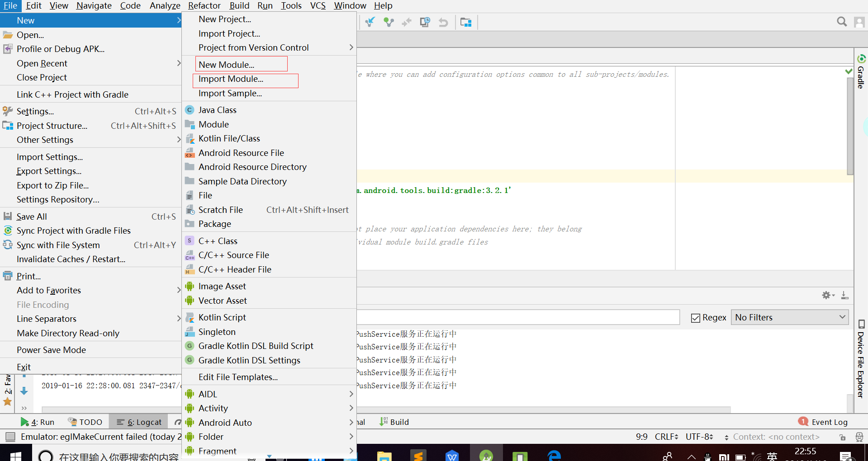Click the editor vertical scrollbar
The height and width of the screenshot is (461, 868).
click(x=850, y=127)
